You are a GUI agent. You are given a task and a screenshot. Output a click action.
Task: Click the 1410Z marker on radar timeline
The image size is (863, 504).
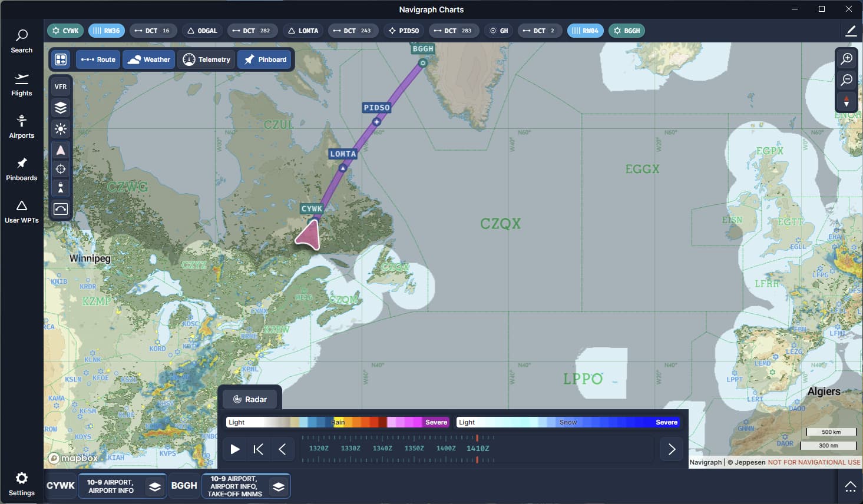pyautogui.click(x=478, y=448)
